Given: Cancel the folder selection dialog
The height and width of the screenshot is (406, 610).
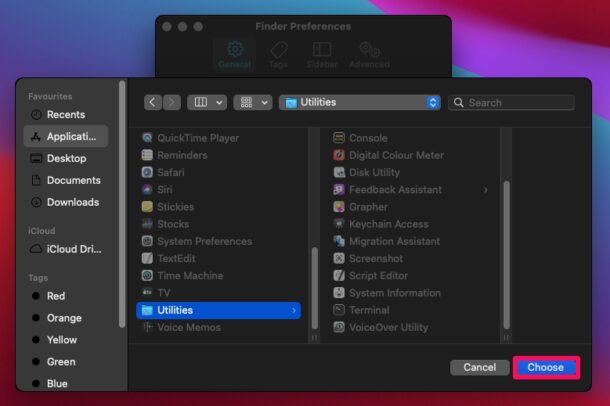Looking at the screenshot, I should (479, 367).
